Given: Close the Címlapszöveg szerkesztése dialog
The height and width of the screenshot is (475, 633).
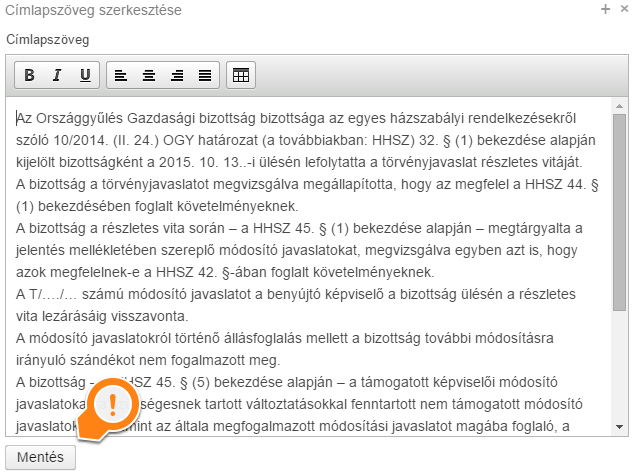Looking at the screenshot, I should tap(625, 9).
